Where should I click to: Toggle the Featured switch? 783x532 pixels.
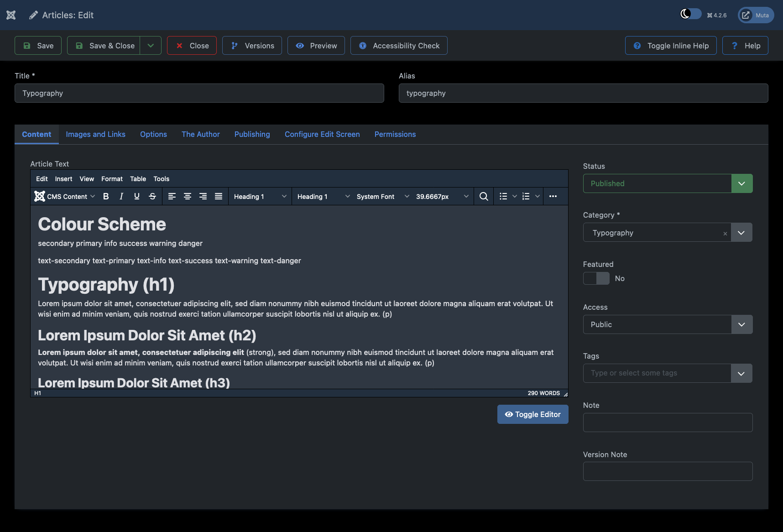coord(596,278)
